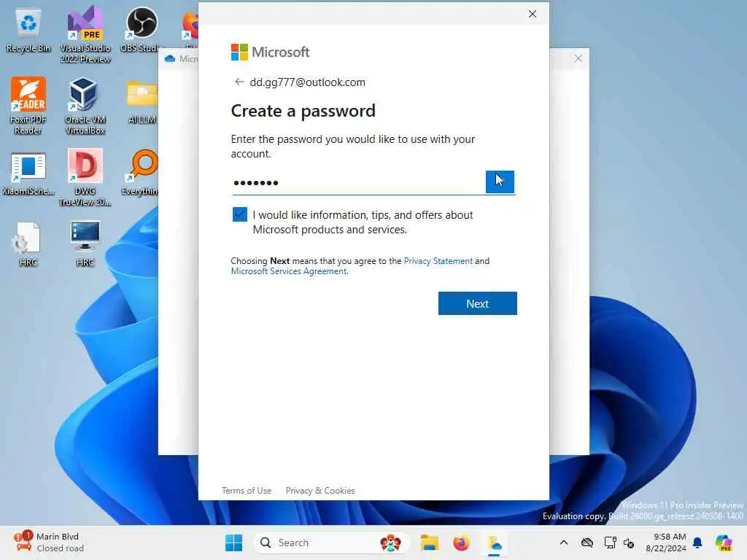The width and height of the screenshot is (747, 560).
Task: Open the HRC monitor shortcut icon
Action: pos(85,243)
